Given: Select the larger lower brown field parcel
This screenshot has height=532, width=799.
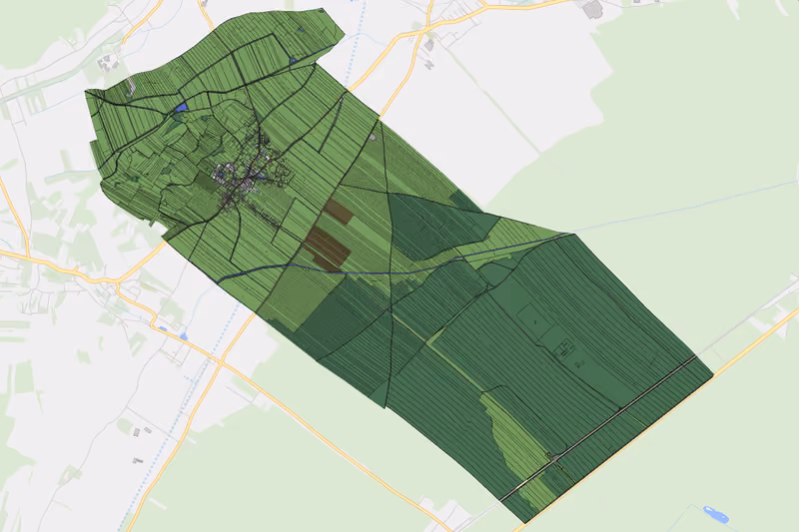Looking at the screenshot, I should tap(327, 249).
